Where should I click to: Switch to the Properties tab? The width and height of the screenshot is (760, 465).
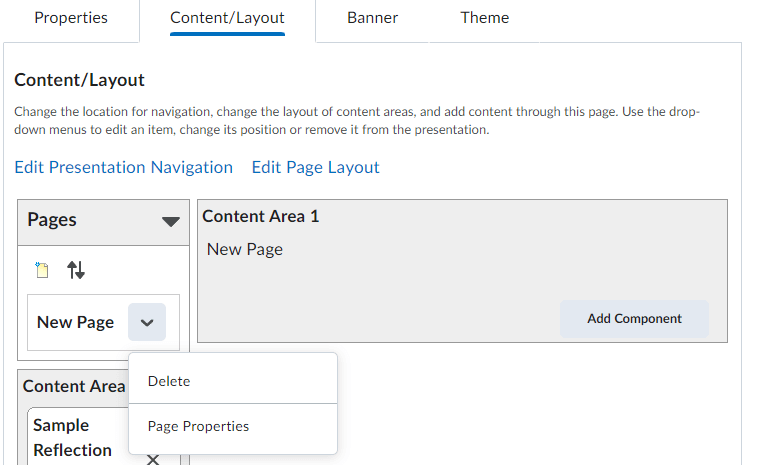[x=71, y=18]
